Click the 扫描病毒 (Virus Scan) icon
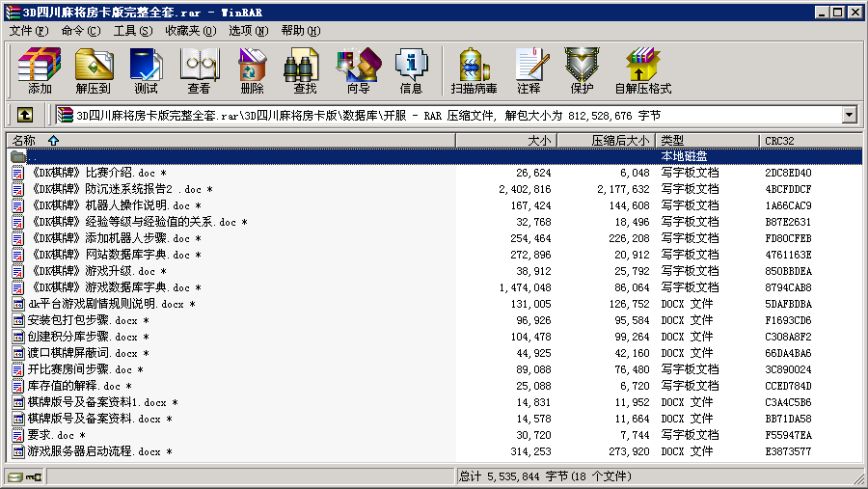Viewport: 868px width, 489px height. [x=474, y=71]
